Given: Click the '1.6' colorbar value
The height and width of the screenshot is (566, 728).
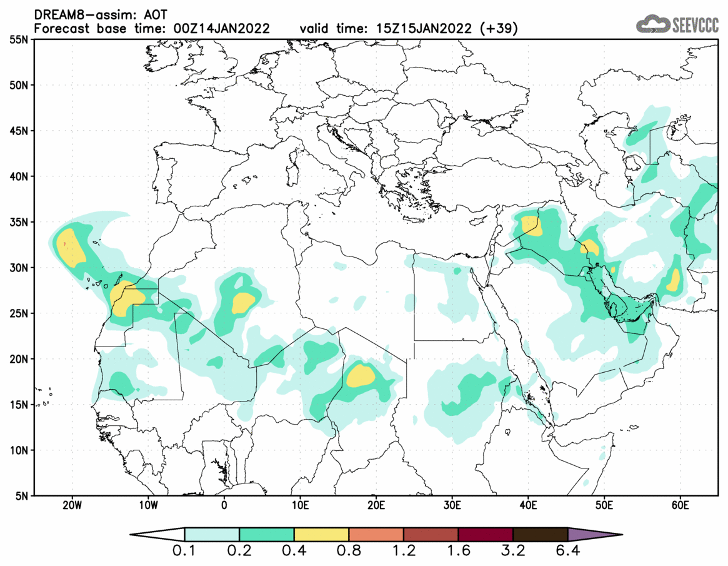Looking at the screenshot, I should pyautogui.click(x=458, y=551).
